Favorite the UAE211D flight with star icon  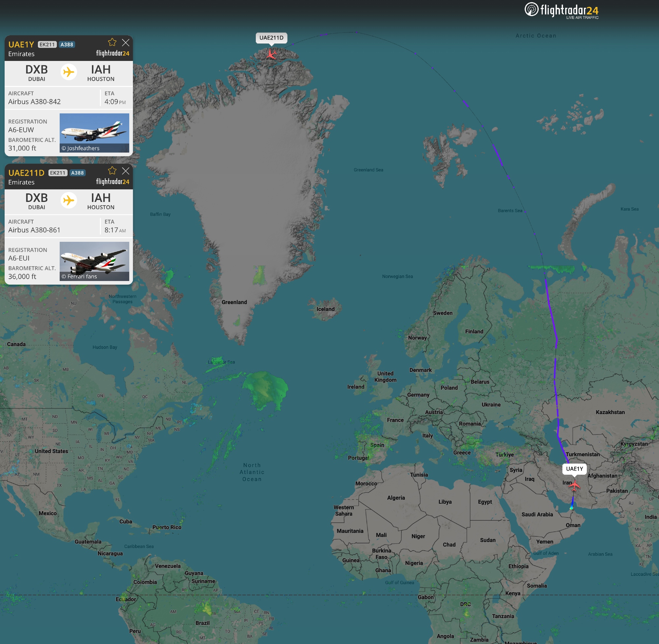pos(112,171)
